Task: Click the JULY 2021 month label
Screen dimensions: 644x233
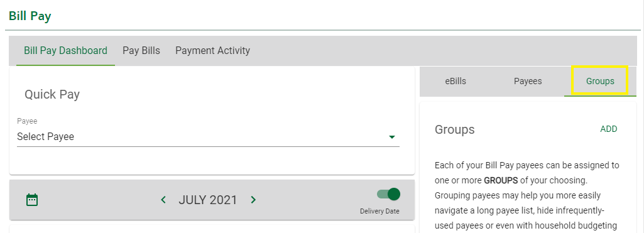Action: (x=208, y=200)
